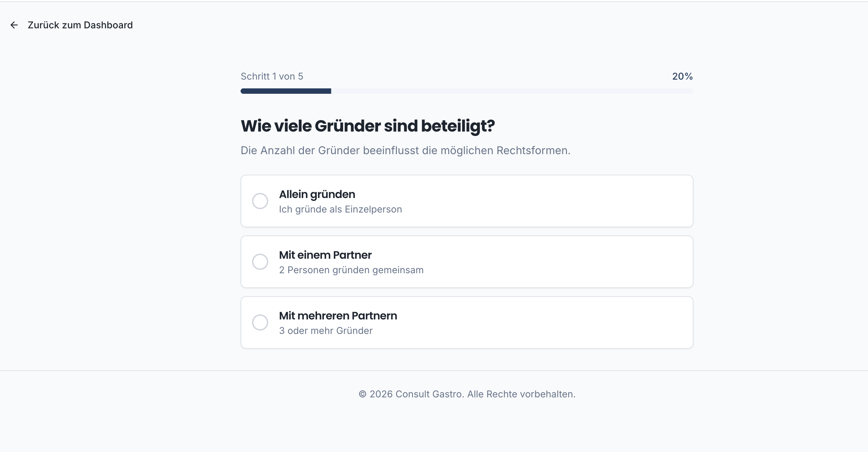Viewport: 868px width, 452px height.
Task: Click the Schritt 1 von 5 label
Action: tap(272, 76)
